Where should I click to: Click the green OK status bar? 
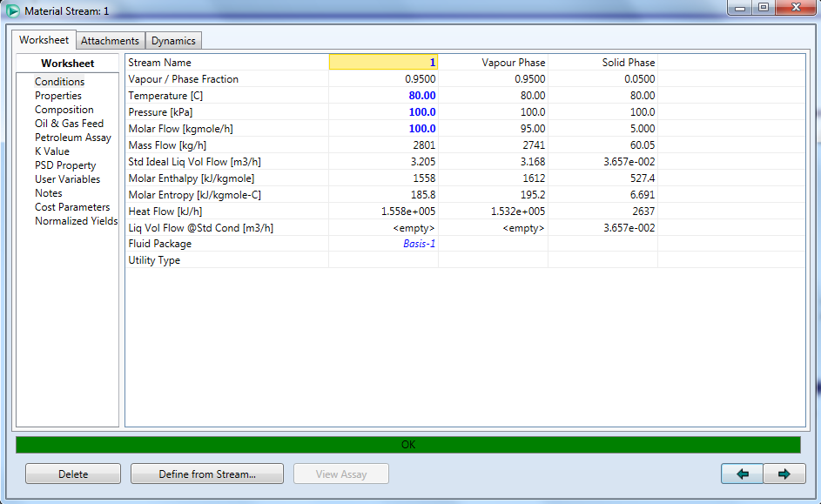click(x=407, y=445)
